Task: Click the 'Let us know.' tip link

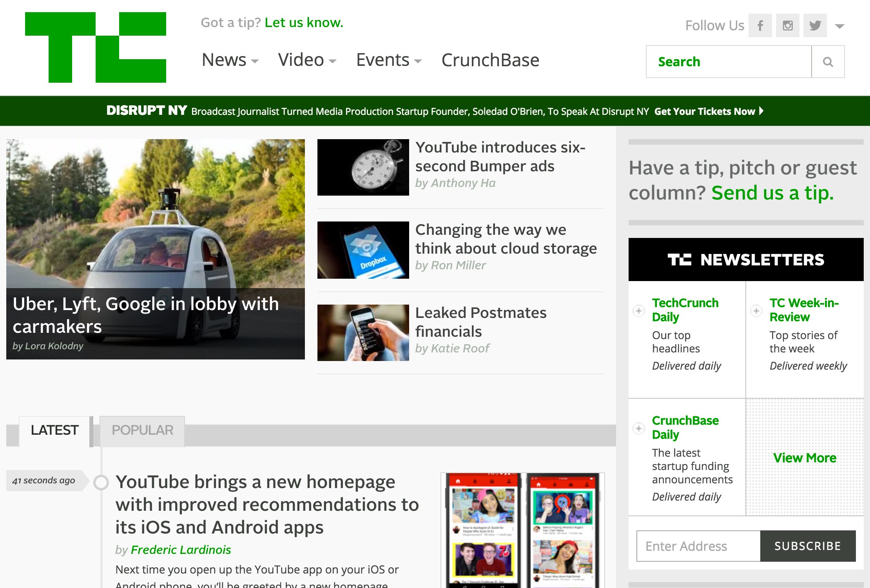Action: (x=304, y=23)
